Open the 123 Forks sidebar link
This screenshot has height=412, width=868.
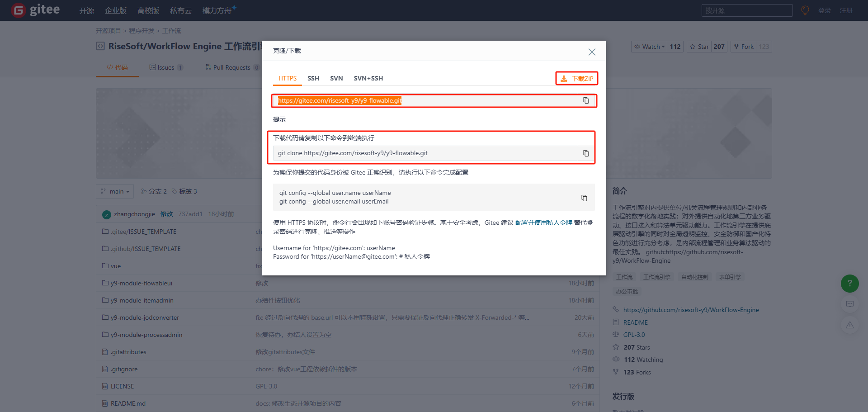pyautogui.click(x=637, y=372)
